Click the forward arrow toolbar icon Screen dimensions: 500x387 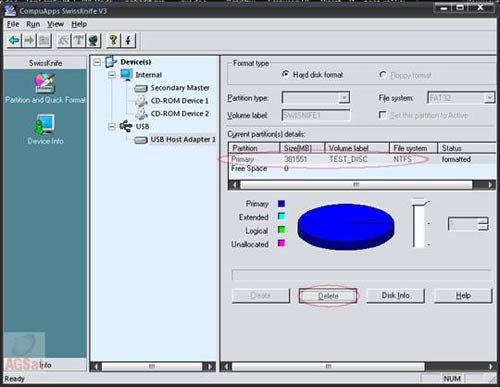click(29, 41)
